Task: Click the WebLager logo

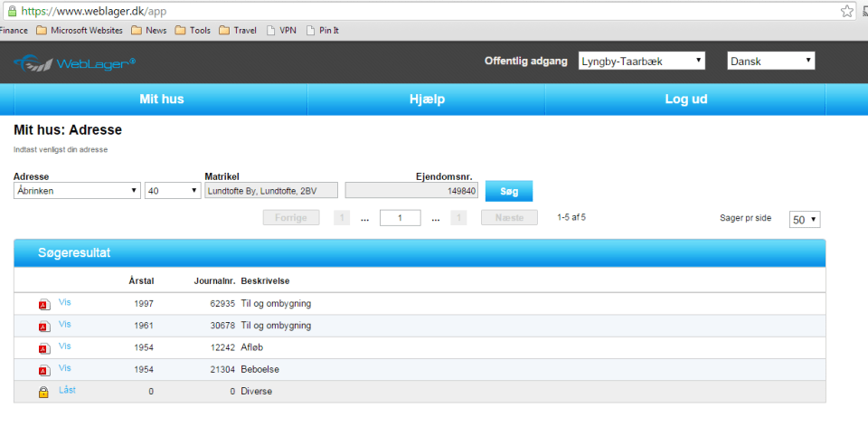Action: tap(75, 62)
